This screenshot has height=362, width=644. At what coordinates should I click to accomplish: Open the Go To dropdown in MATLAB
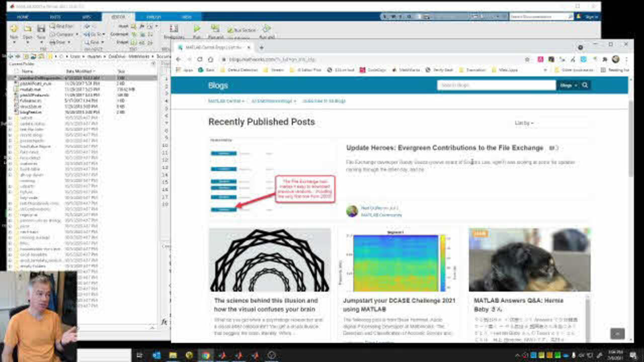pyautogui.click(x=94, y=34)
